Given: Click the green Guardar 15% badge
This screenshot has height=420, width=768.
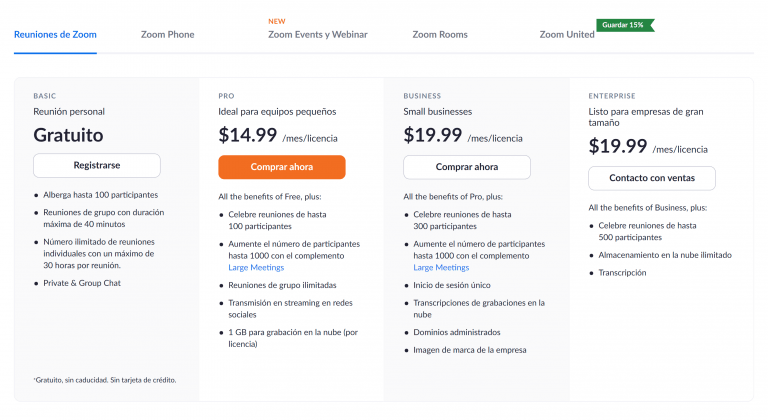Looking at the screenshot, I should [625, 25].
